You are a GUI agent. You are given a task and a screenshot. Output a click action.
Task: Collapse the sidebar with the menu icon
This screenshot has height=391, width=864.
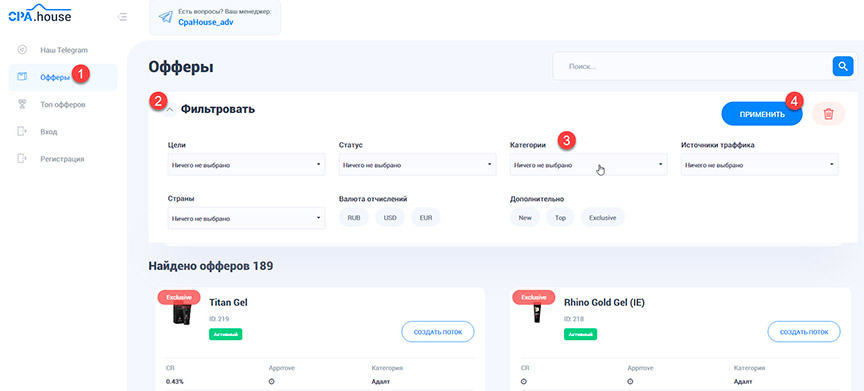coord(122,17)
